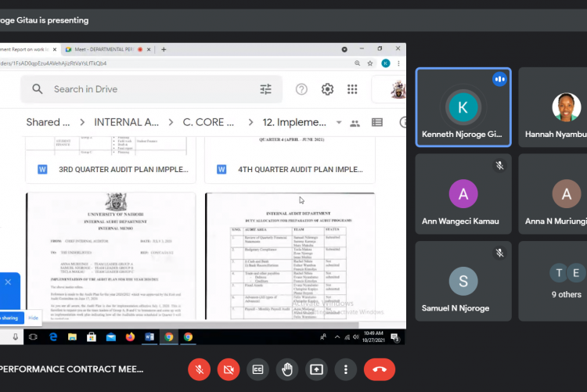Toggle closed captions on

coord(257,369)
